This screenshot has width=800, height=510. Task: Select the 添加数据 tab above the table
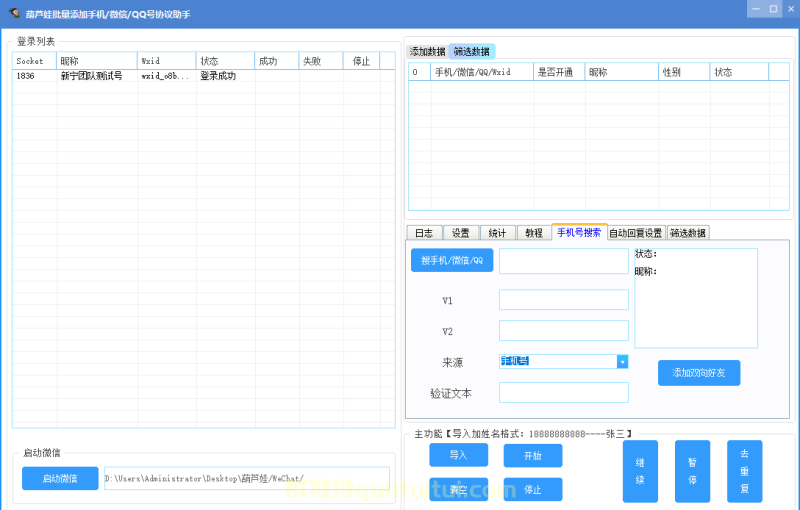click(x=427, y=51)
